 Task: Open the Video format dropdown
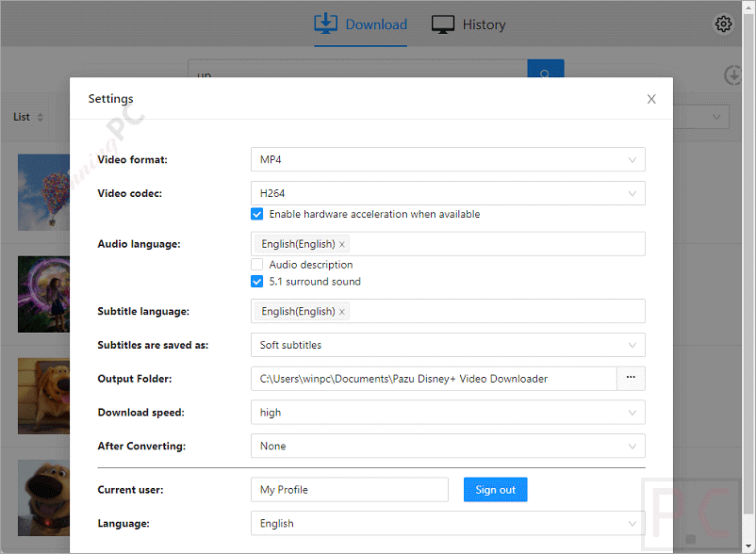coord(448,160)
